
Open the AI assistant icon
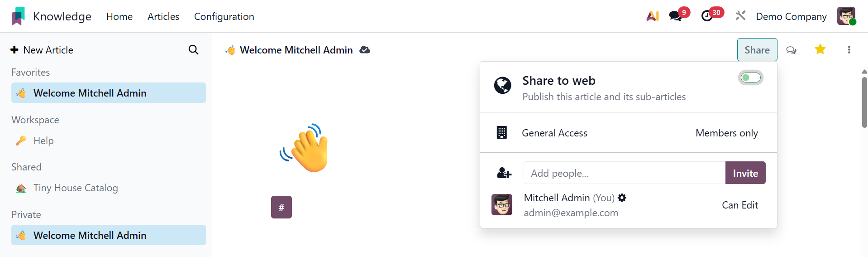[652, 16]
